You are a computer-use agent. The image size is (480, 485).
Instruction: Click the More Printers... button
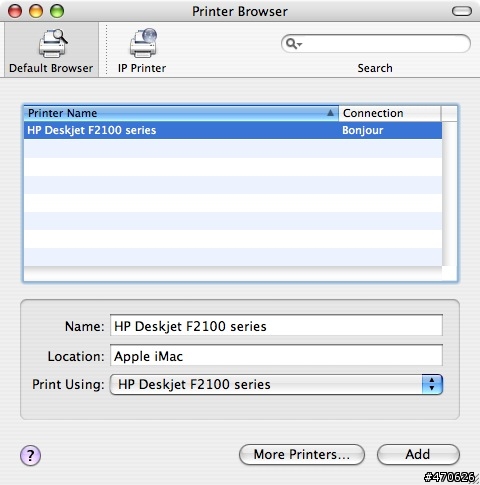[302, 454]
